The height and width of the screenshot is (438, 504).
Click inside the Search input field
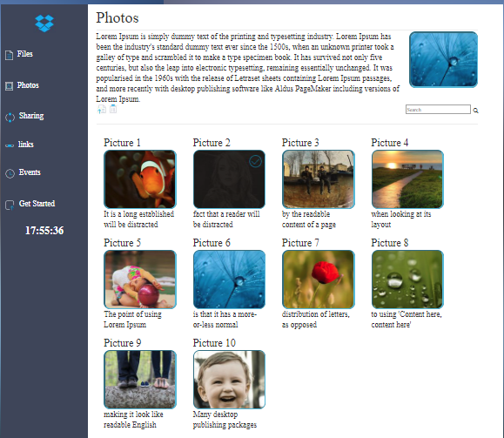(438, 110)
